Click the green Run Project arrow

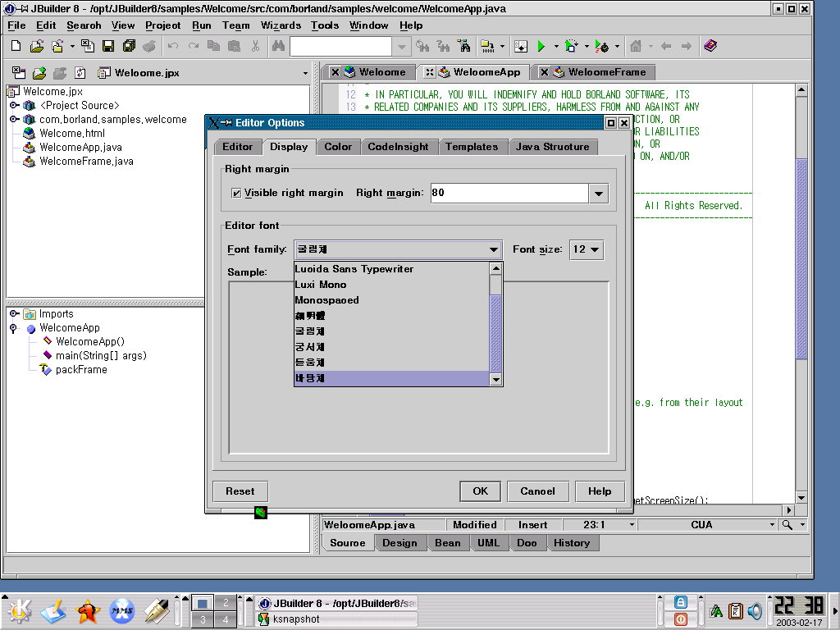tap(541, 47)
